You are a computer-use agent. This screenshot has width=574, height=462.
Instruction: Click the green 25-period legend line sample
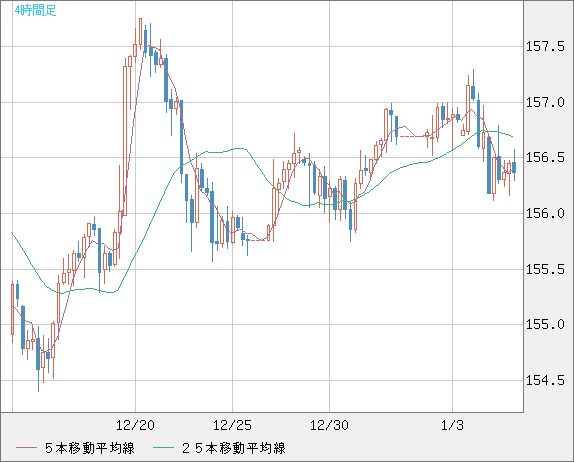163,448
